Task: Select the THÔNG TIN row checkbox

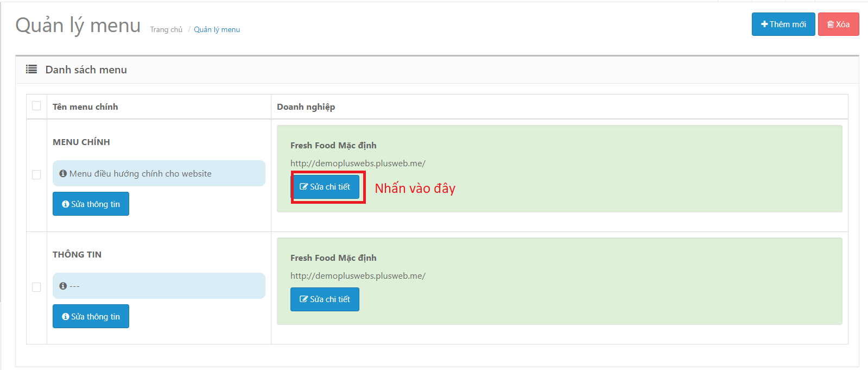Action: (36, 287)
